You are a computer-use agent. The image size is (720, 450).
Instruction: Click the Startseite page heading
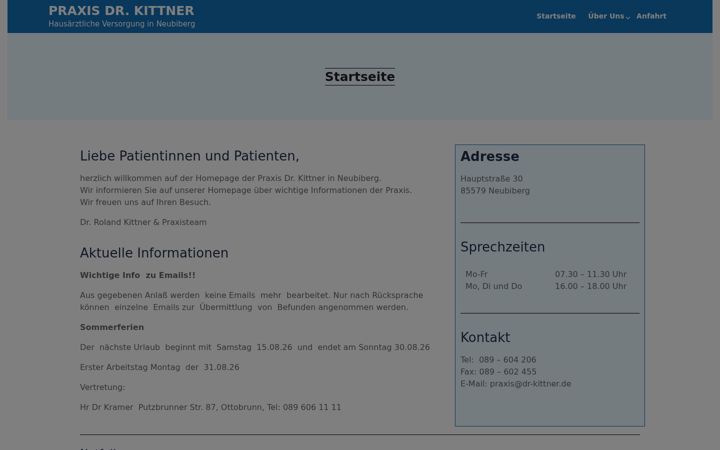pyautogui.click(x=360, y=77)
